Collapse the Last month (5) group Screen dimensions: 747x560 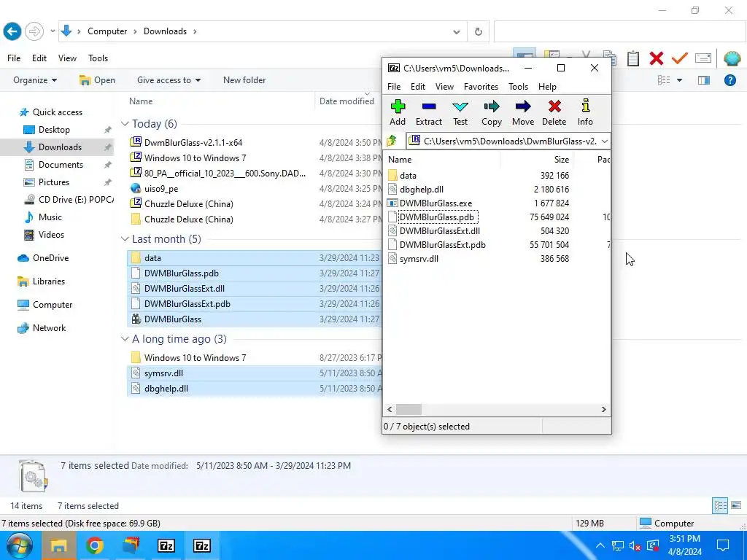(x=125, y=239)
